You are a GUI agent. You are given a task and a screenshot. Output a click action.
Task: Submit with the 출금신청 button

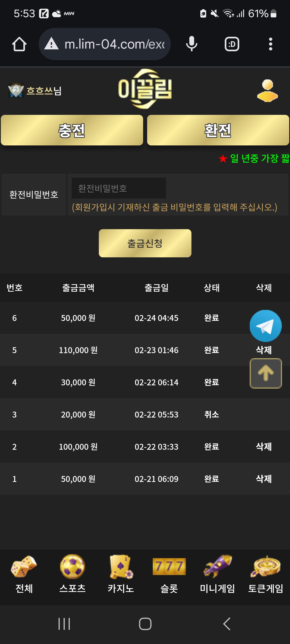(145, 243)
